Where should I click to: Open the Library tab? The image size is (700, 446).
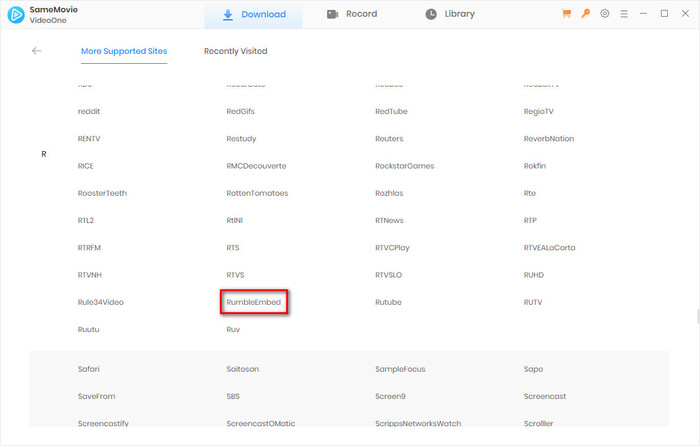pos(450,14)
